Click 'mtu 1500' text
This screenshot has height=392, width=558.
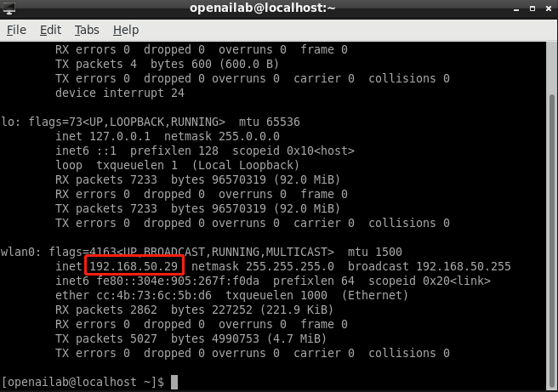[375, 252]
